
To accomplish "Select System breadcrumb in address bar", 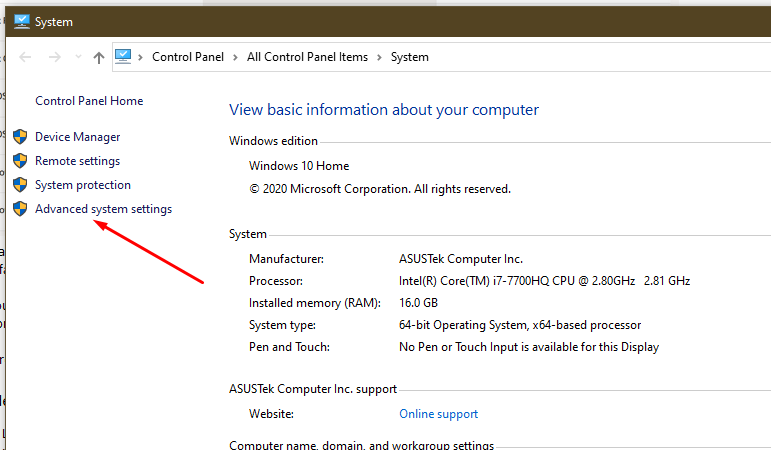I will click(x=410, y=57).
